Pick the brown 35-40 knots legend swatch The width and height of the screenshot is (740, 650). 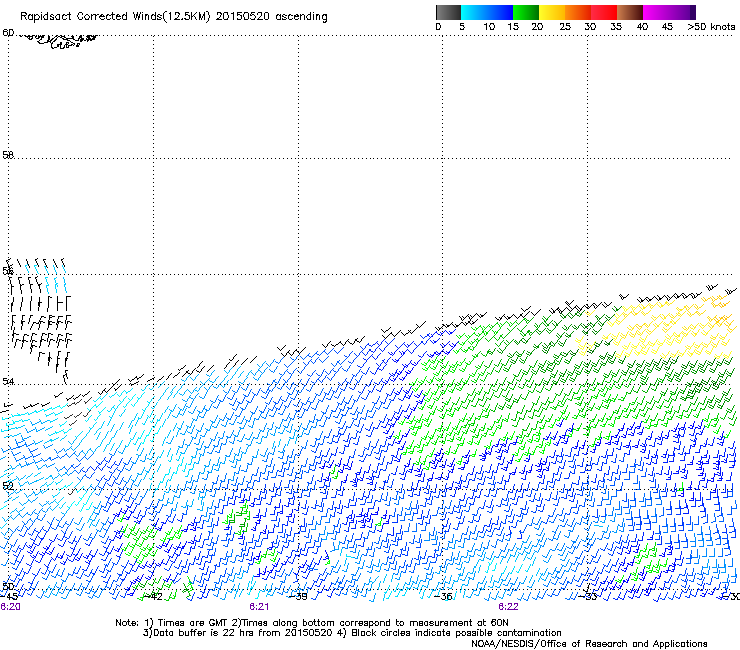pyautogui.click(x=630, y=12)
